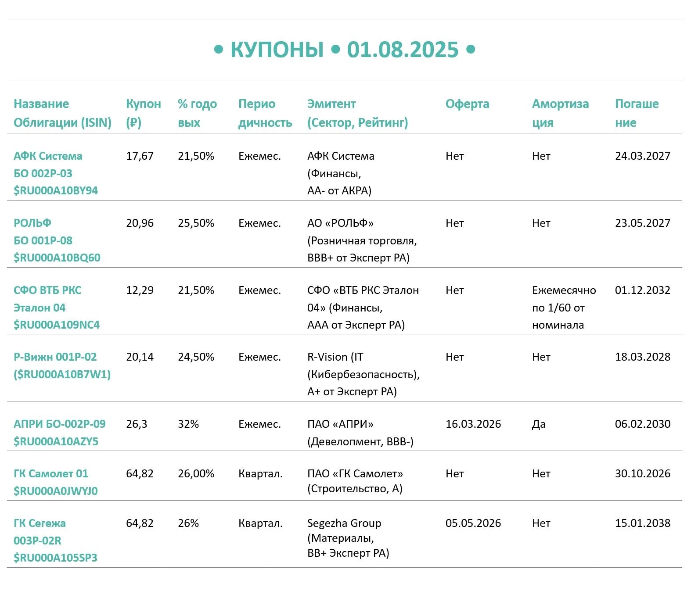
Task: Select the 21,50% rate in СФО ВТБ row
Action: 196,290
